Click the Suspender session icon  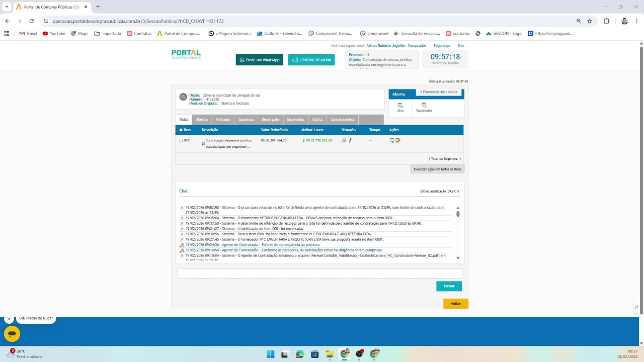click(424, 106)
